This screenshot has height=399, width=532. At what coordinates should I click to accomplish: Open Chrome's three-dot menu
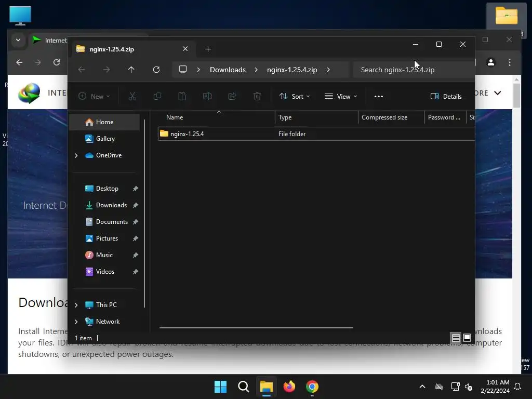click(510, 62)
